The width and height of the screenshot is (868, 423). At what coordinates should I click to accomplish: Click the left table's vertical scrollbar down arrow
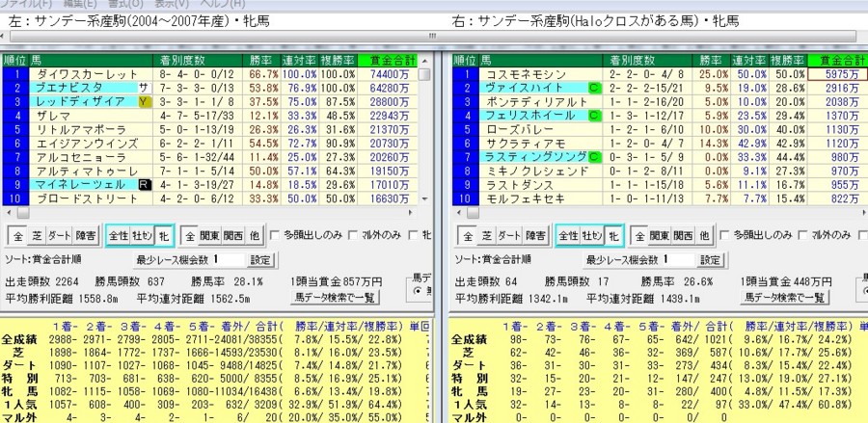tap(424, 199)
